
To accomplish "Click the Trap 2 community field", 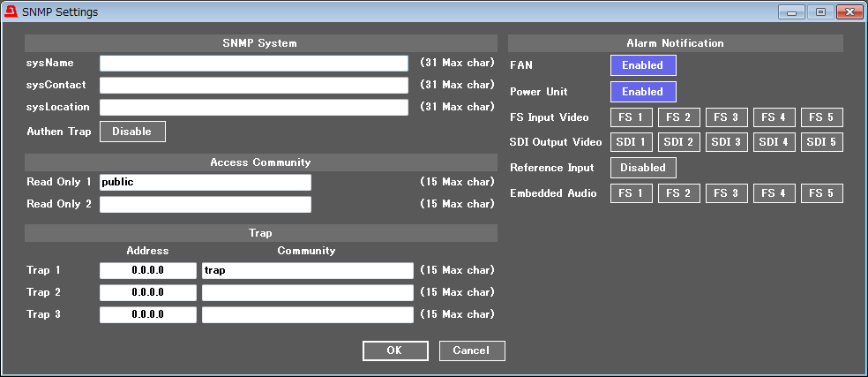I will (307, 293).
